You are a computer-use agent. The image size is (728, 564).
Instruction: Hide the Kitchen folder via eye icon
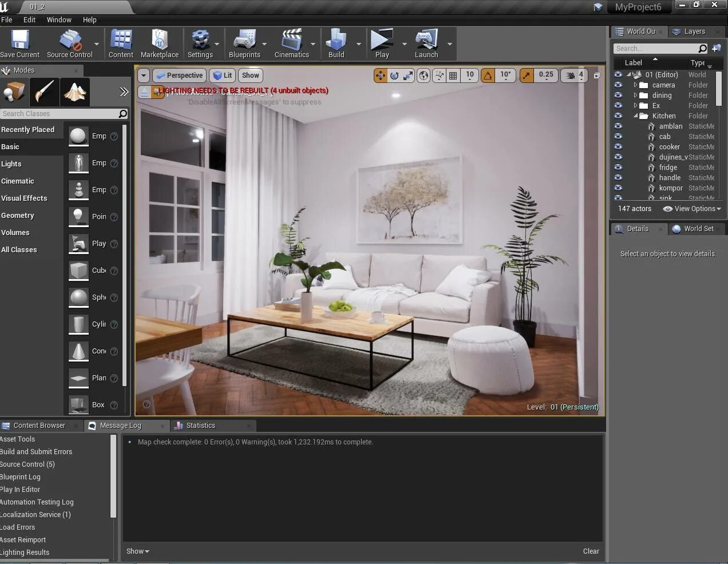(618, 116)
